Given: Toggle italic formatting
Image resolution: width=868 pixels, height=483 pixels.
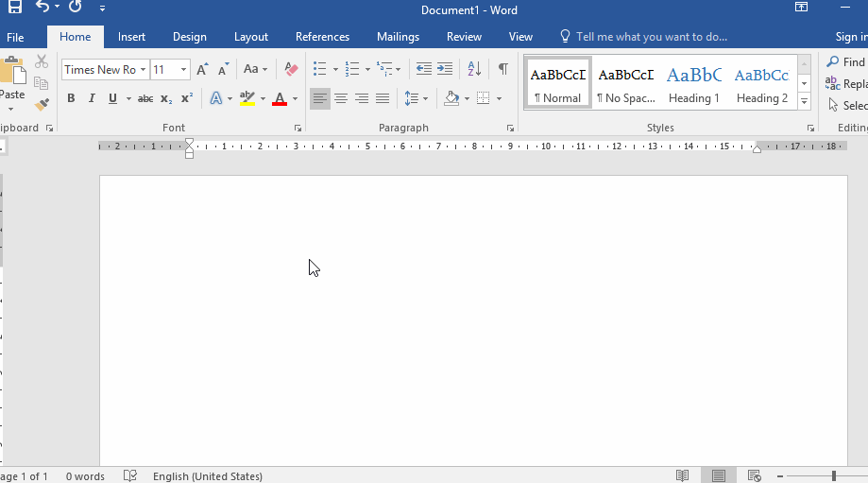Looking at the screenshot, I should pos(92,98).
